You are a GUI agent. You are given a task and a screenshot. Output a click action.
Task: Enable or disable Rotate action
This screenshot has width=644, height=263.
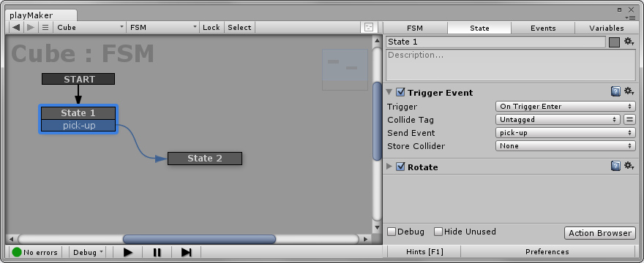[400, 167]
